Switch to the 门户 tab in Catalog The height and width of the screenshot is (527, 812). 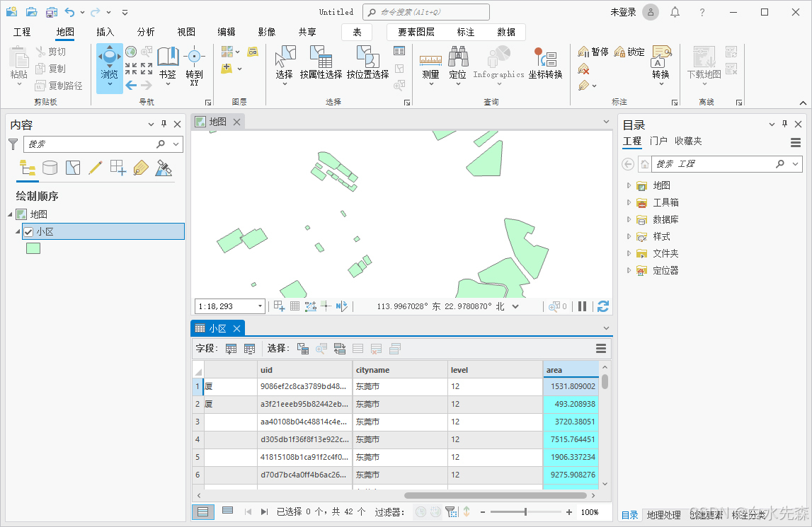coord(658,141)
